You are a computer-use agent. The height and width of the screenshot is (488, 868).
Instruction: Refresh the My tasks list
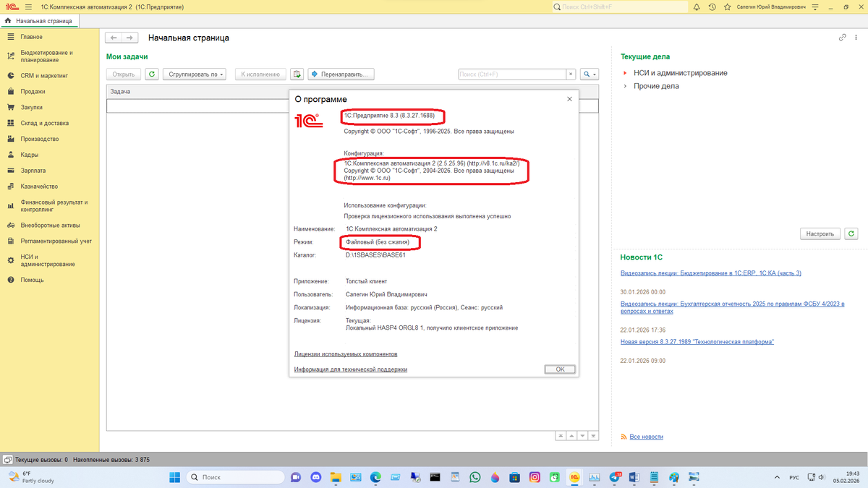(152, 74)
